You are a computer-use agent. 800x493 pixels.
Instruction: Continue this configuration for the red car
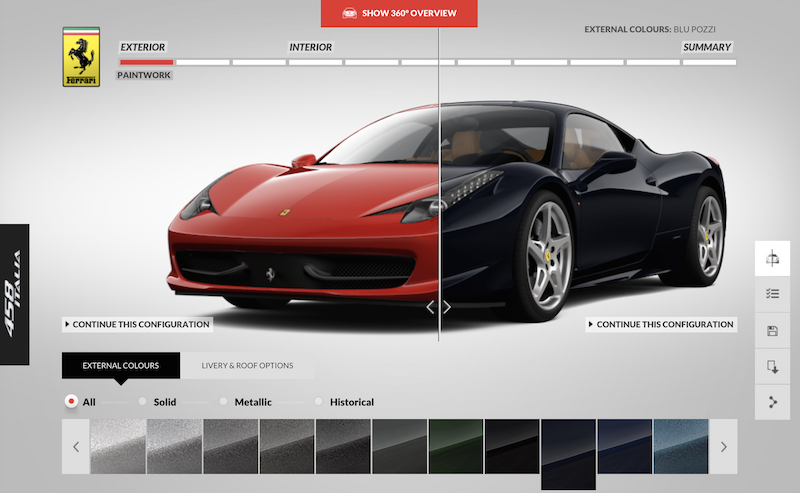pos(137,324)
